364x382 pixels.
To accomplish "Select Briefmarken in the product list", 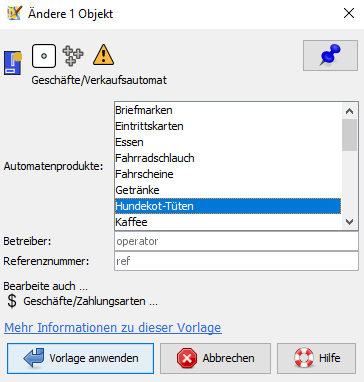I will point(228,110).
